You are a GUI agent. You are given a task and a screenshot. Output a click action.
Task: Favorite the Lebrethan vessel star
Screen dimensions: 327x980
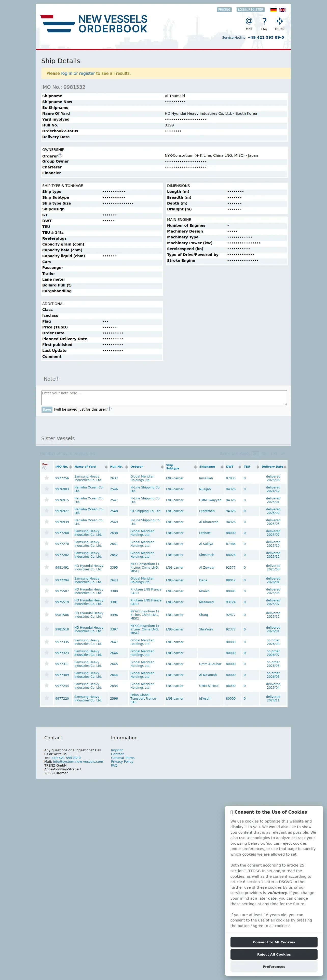[x=46, y=511]
